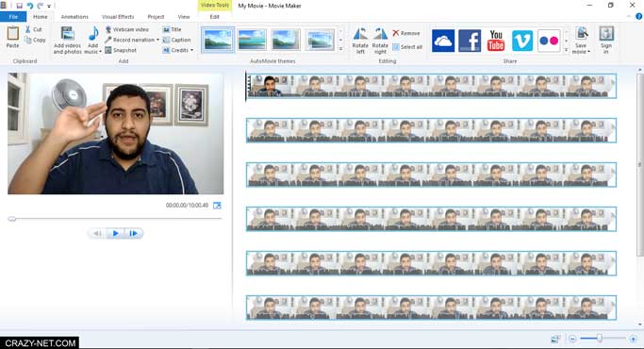Rotate the video right
This screenshot has width=644, height=349.
(x=380, y=41)
